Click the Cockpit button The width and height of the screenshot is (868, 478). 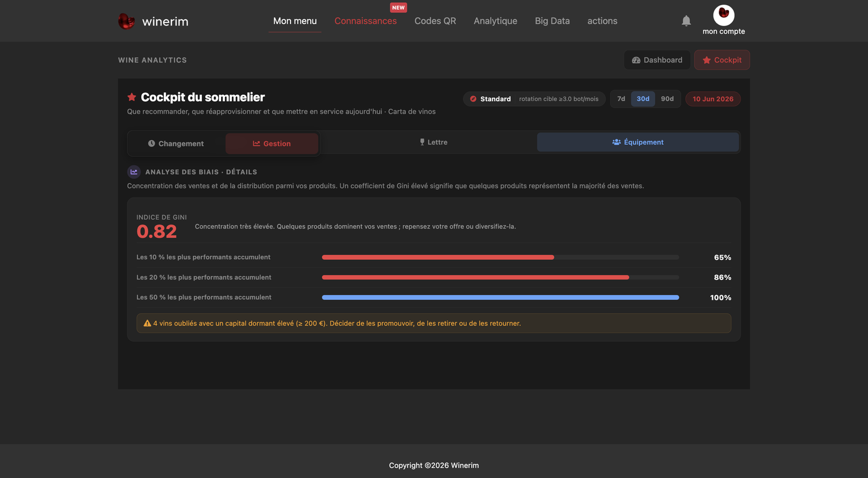click(722, 60)
